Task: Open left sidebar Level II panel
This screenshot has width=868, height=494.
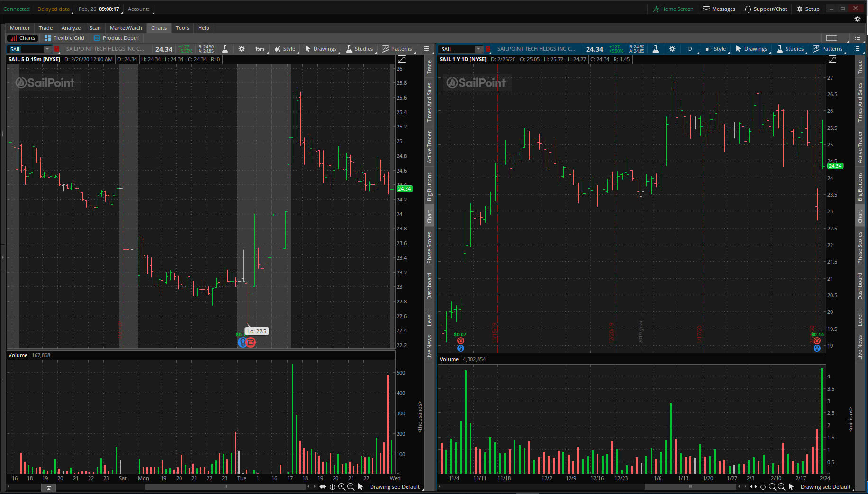Action: [x=429, y=317]
